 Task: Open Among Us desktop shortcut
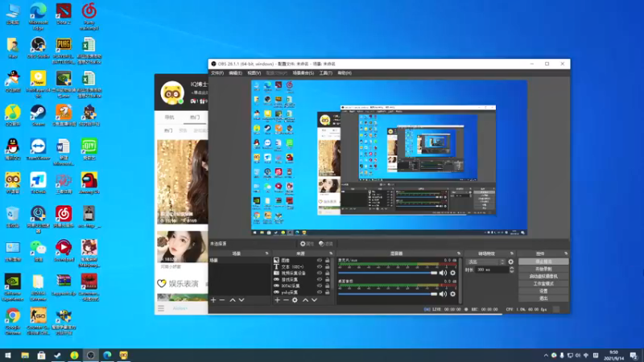click(x=89, y=183)
